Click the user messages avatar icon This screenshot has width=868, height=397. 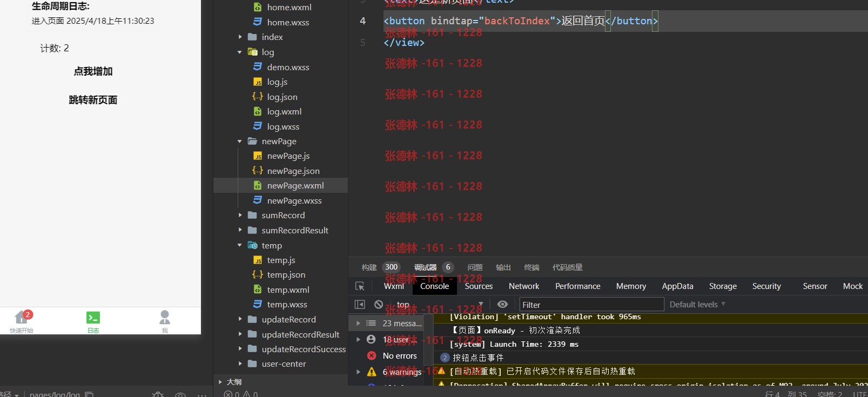(x=371, y=339)
